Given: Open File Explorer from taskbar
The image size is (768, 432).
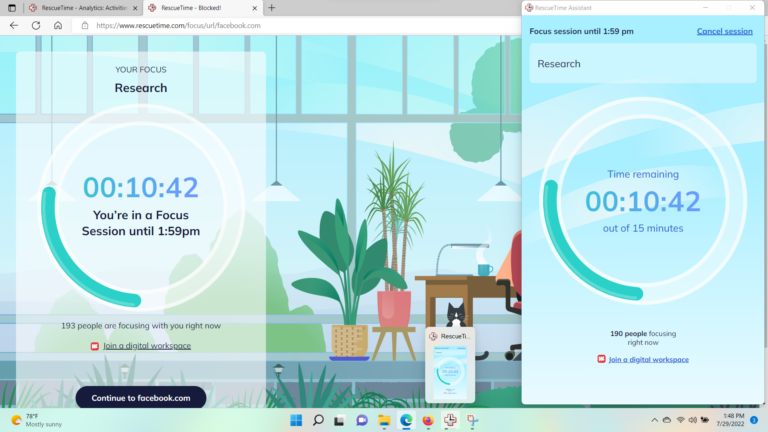Looking at the screenshot, I should coord(384,420).
